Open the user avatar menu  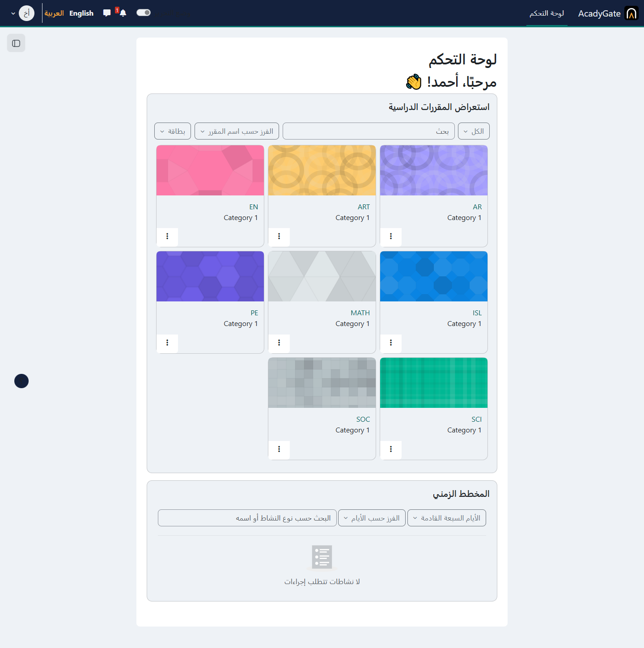(x=26, y=13)
